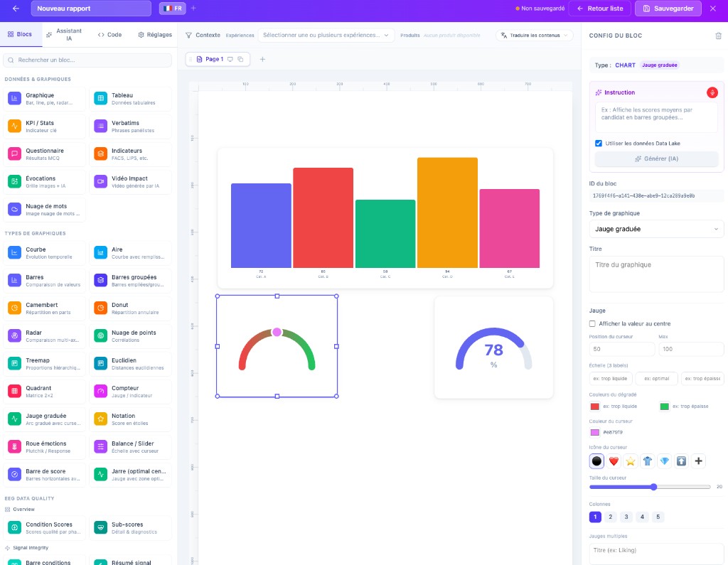
Task: Select the heart cursor icon
Action: pyautogui.click(x=614, y=461)
